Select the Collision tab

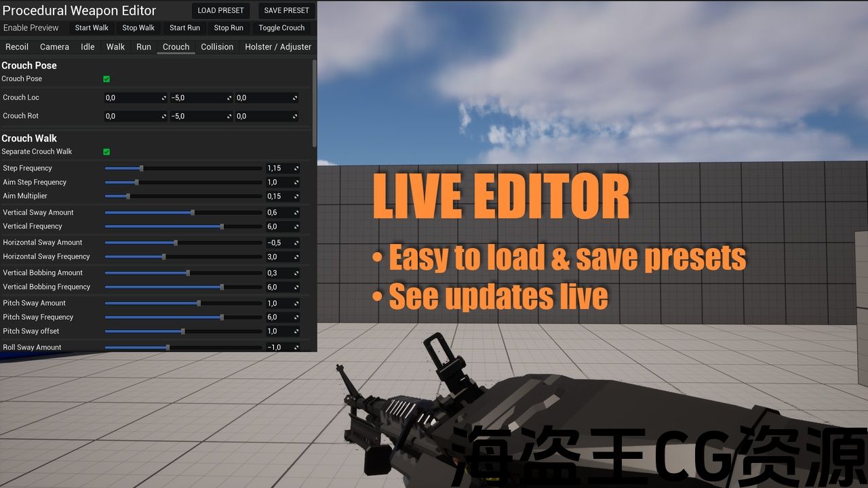coord(217,47)
